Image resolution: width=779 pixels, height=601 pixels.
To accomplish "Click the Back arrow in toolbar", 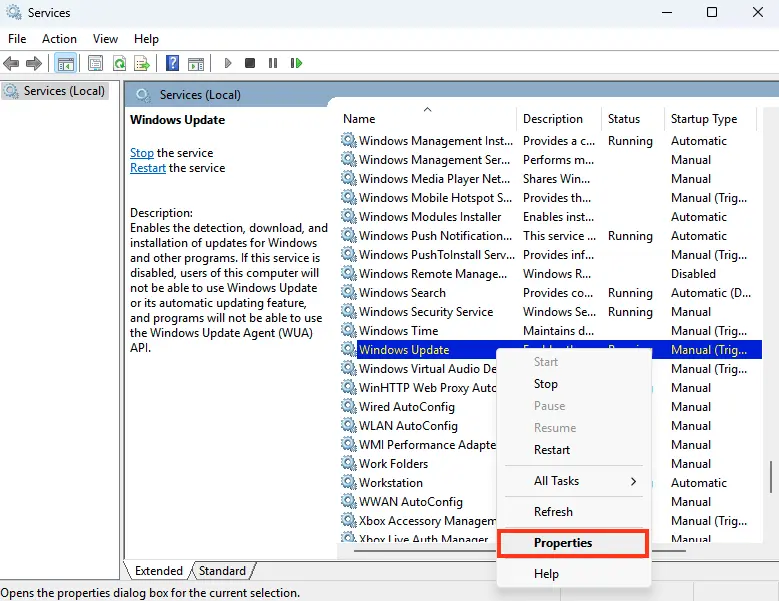I will tap(12, 63).
